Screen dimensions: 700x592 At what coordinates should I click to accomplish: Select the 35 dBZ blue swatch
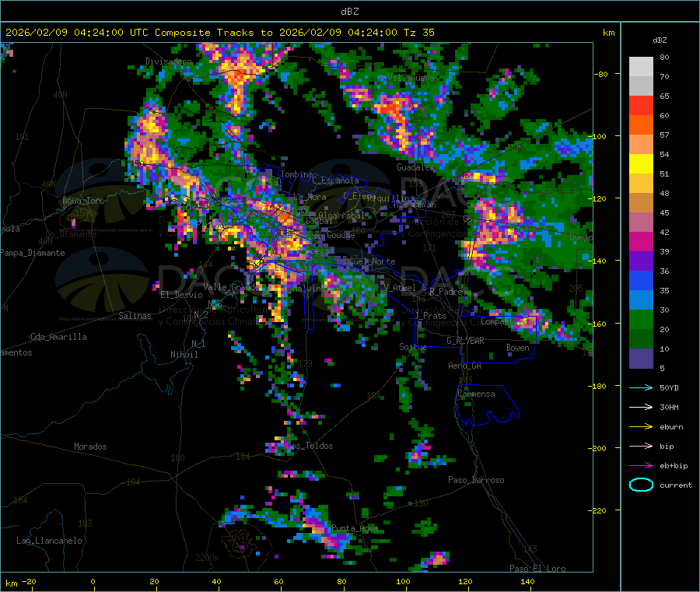tap(641, 300)
